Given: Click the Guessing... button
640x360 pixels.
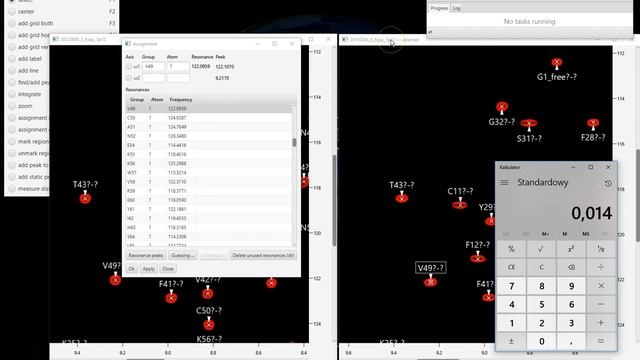Looking at the screenshot, I should (x=182, y=256).
